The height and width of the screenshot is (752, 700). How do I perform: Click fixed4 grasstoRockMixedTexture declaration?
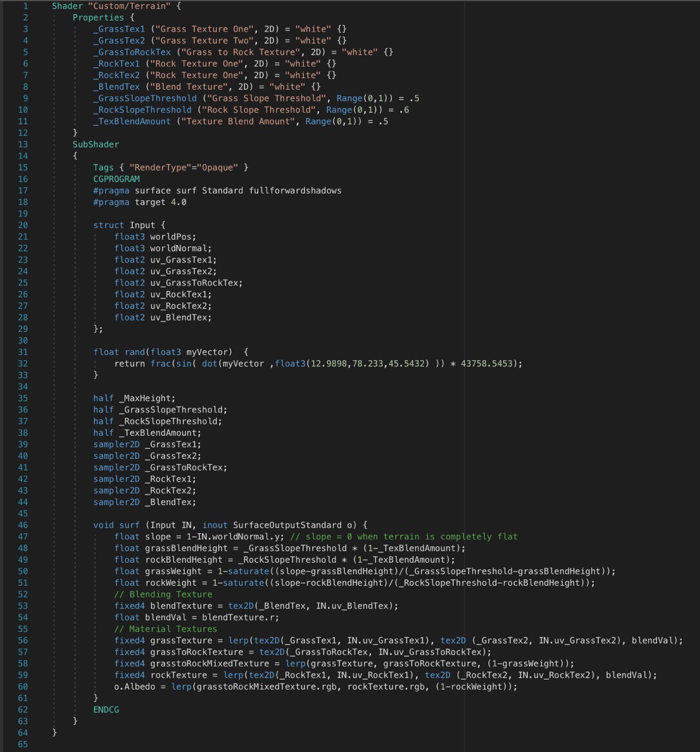pos(344,663)
